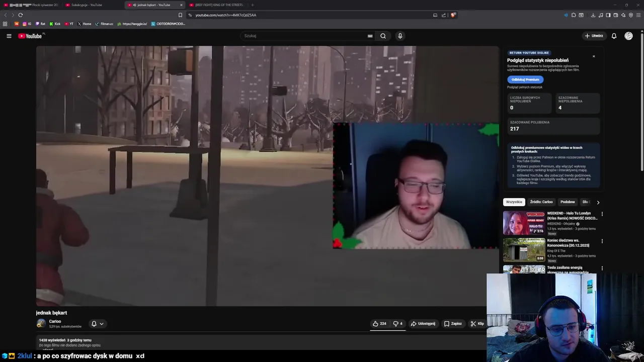Open the Kick bookmark
This screenshot has width=644, height=362.
(55, 24)
